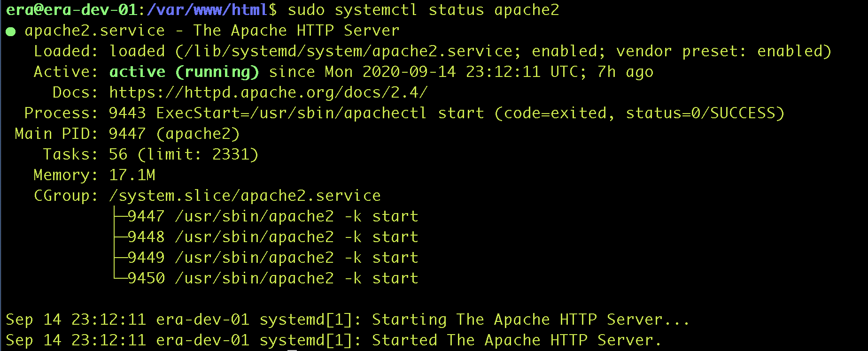
Task: Click the 'Docs:' label
Action: click(x=76, y=92)
